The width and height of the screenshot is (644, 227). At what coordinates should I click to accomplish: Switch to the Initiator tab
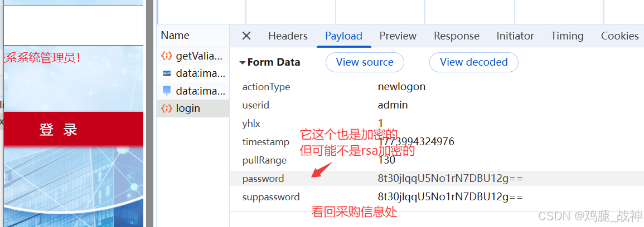click(515, 36)
